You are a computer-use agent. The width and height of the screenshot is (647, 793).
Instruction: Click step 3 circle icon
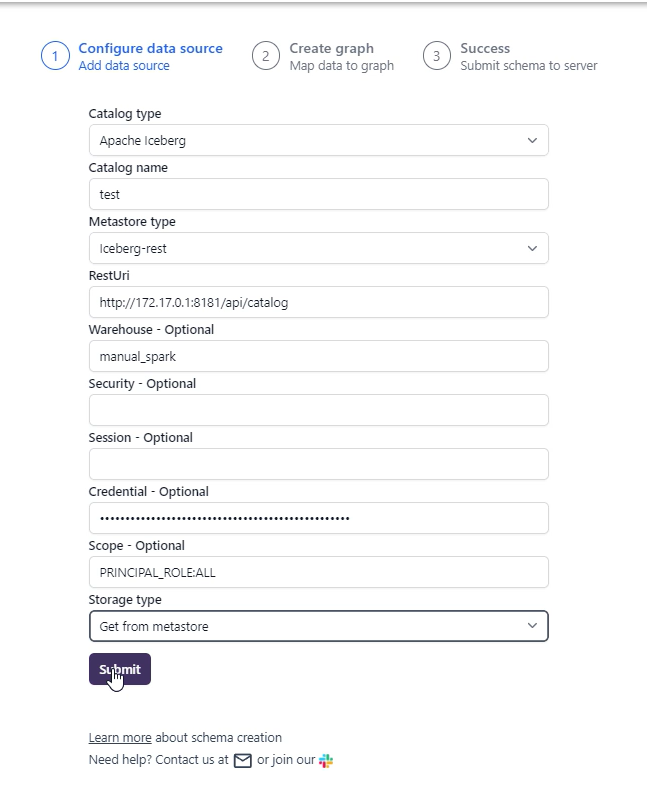436,56
